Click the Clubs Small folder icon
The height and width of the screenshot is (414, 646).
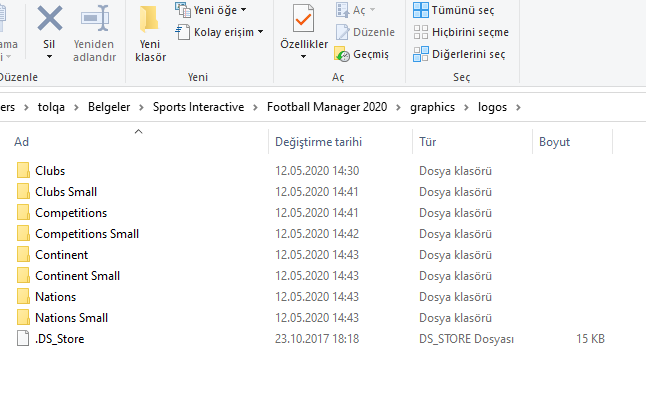pos(23,191)
